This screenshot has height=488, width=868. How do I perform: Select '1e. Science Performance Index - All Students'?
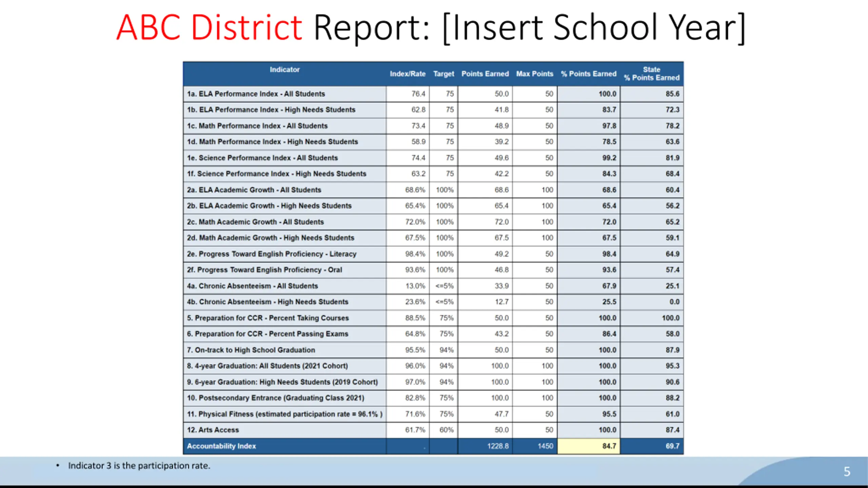click(x=262, y=158)
